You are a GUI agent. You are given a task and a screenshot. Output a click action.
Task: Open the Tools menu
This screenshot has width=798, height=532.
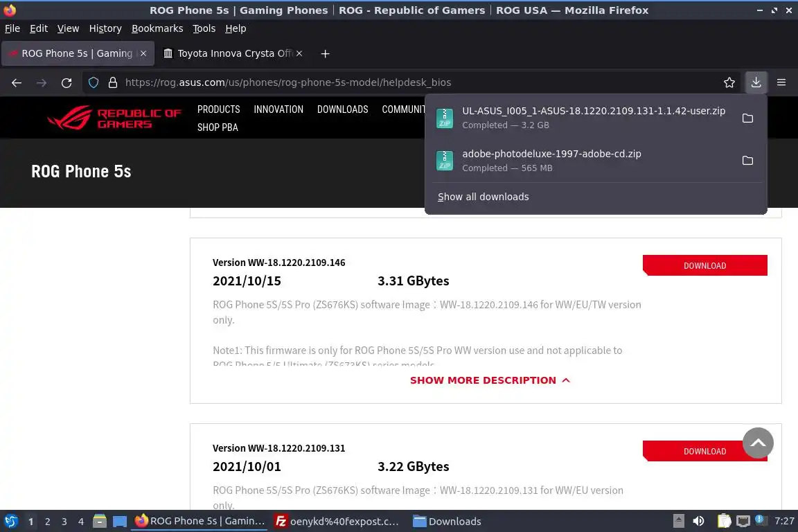204,28
